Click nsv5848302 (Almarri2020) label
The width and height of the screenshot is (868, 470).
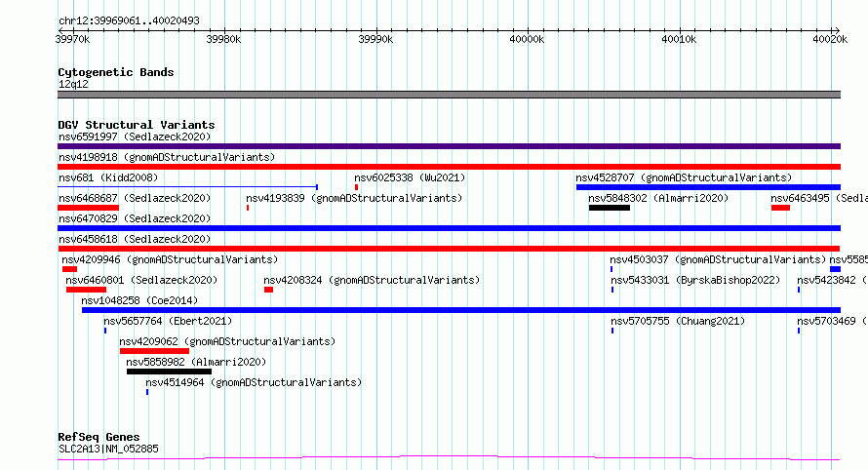(x=658, y=198)
